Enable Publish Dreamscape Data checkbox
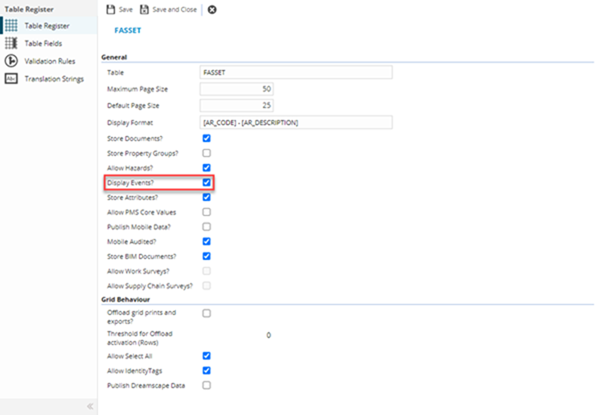Viewport: 600px width, 415px height. pos(207,384)
